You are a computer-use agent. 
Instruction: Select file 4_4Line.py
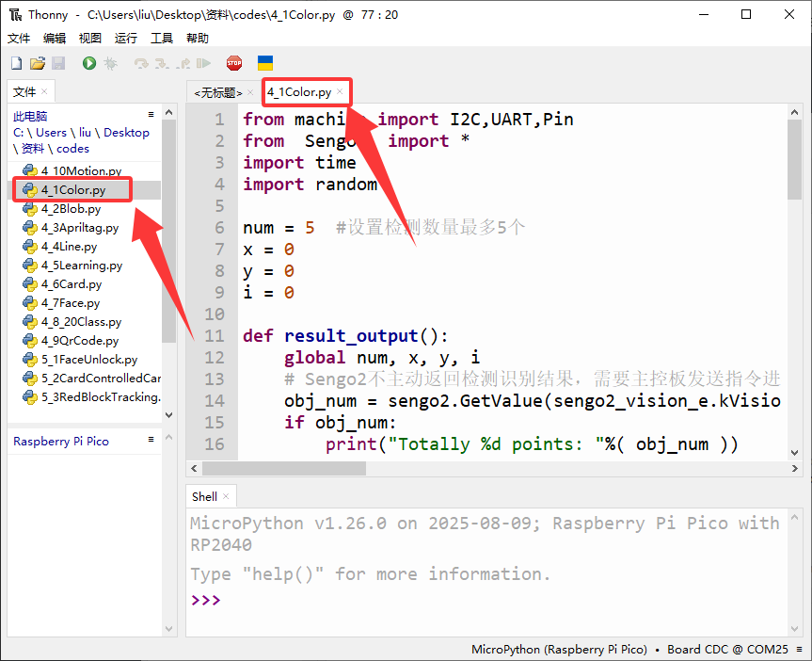69,247
